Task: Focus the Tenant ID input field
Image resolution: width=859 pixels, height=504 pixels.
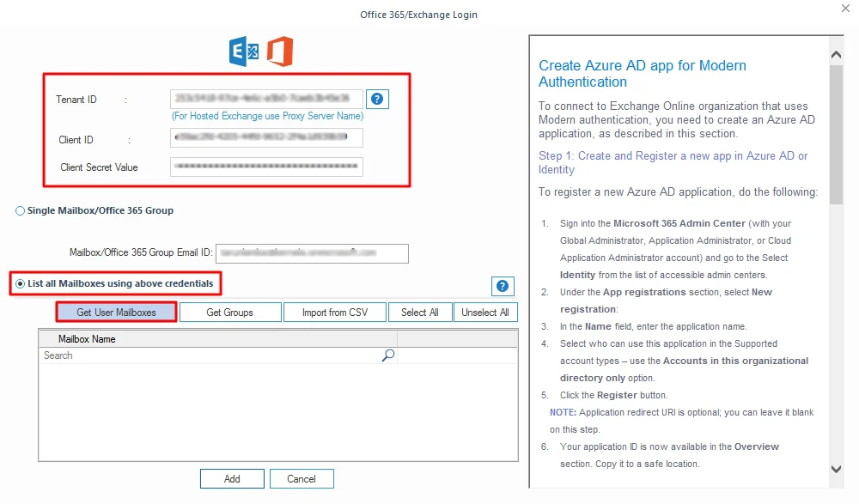Action: (266, 99)
